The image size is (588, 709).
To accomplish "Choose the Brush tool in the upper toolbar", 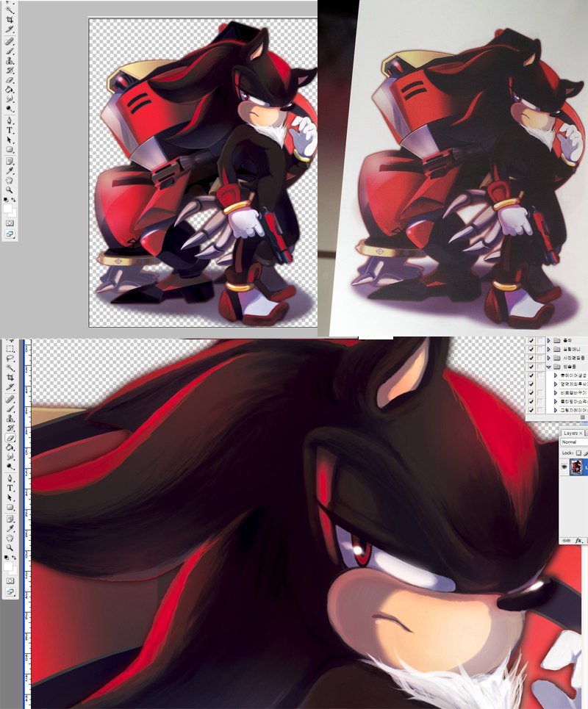I will (x=10, y=51).
